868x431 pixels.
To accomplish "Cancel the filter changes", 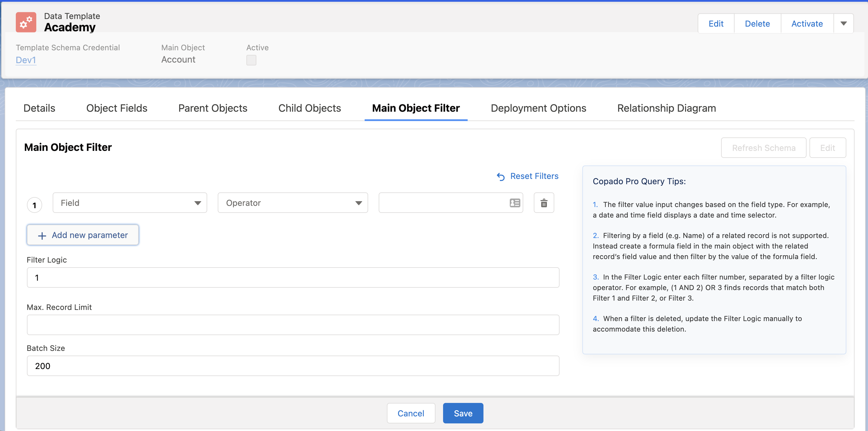I will pyautogui.click(x=411, y=413).
